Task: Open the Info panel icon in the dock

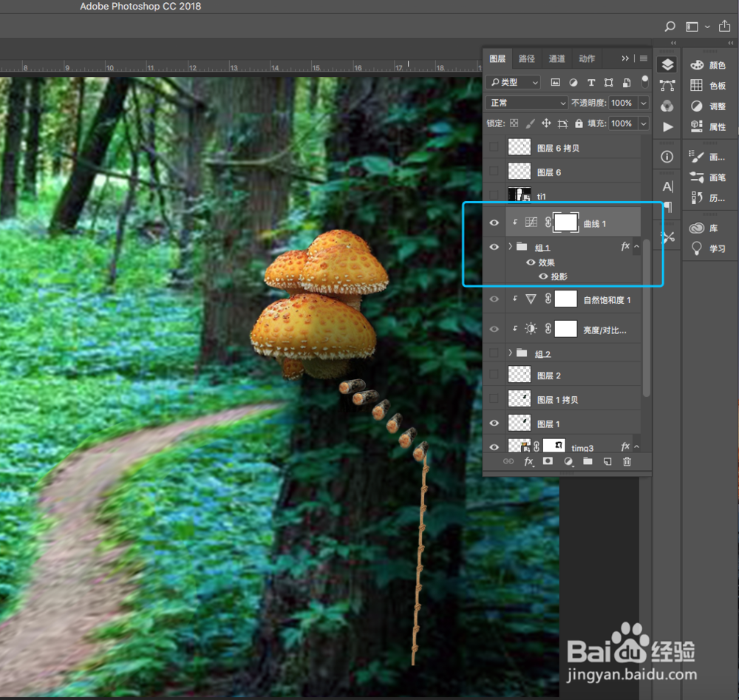Action: pos(667,157)
